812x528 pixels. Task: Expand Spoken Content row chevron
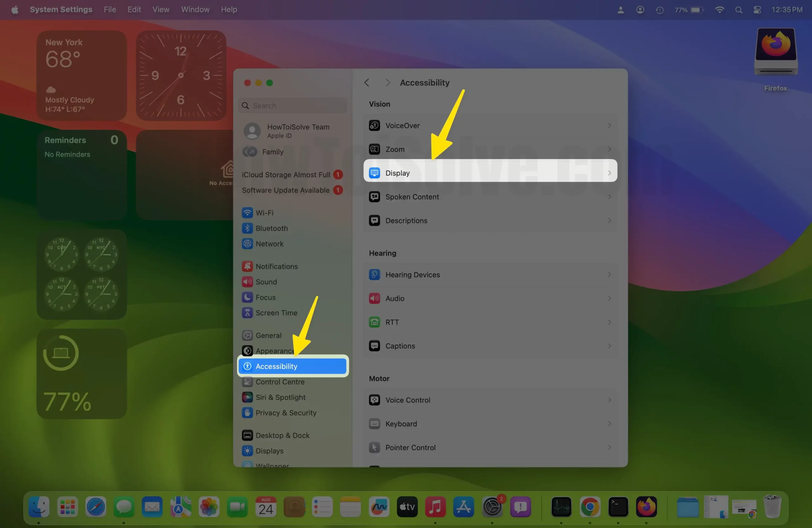(609, 197)
